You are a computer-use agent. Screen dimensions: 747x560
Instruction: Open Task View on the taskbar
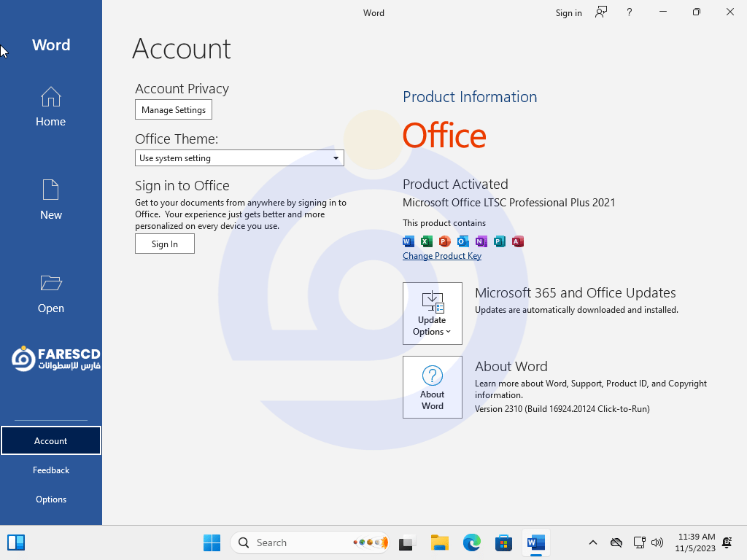pos(406,542)
